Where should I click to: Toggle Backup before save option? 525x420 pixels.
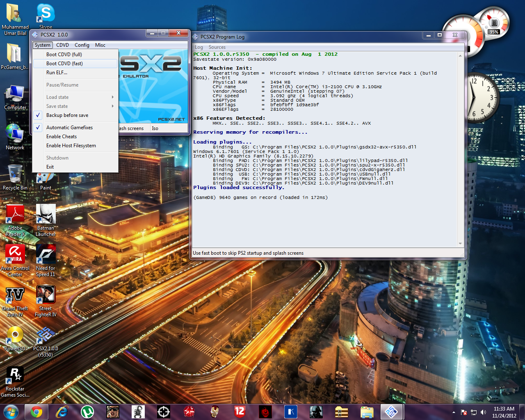pos(75,115)
